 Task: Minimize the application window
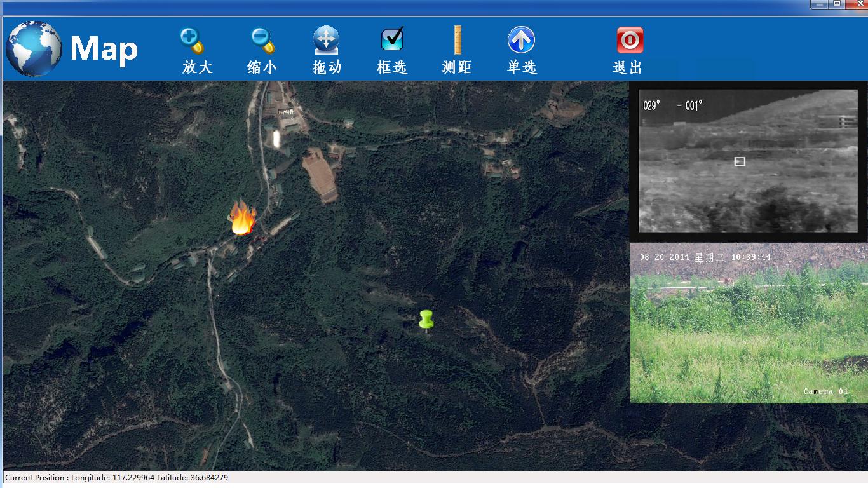point(818,4)
